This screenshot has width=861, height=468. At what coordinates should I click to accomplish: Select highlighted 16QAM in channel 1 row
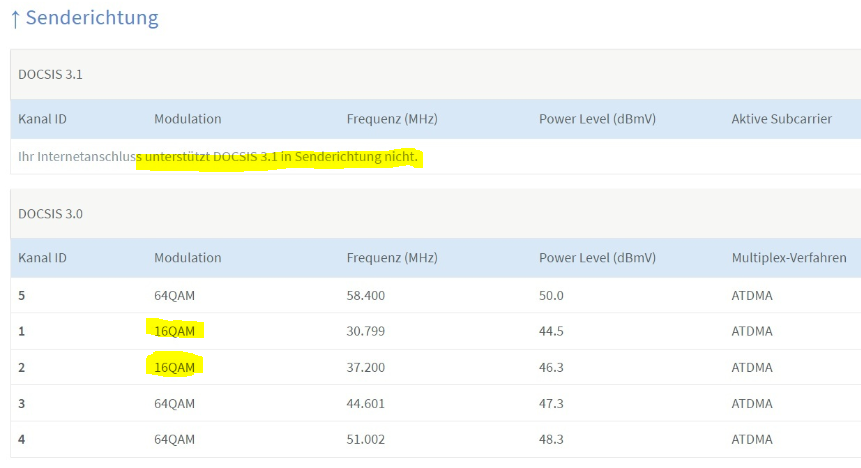point(177,331)
